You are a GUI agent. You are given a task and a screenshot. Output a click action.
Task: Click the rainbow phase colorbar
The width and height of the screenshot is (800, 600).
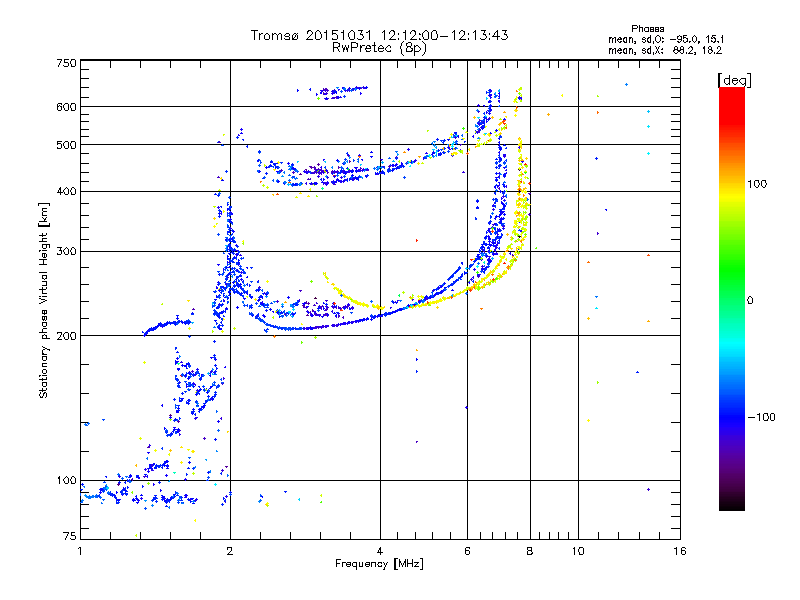tap(732, 299)
